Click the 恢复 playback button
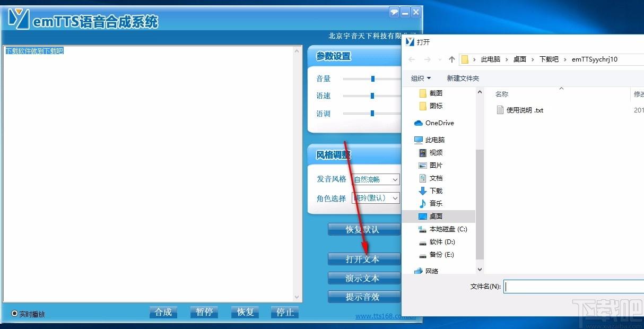 point(245,312)
